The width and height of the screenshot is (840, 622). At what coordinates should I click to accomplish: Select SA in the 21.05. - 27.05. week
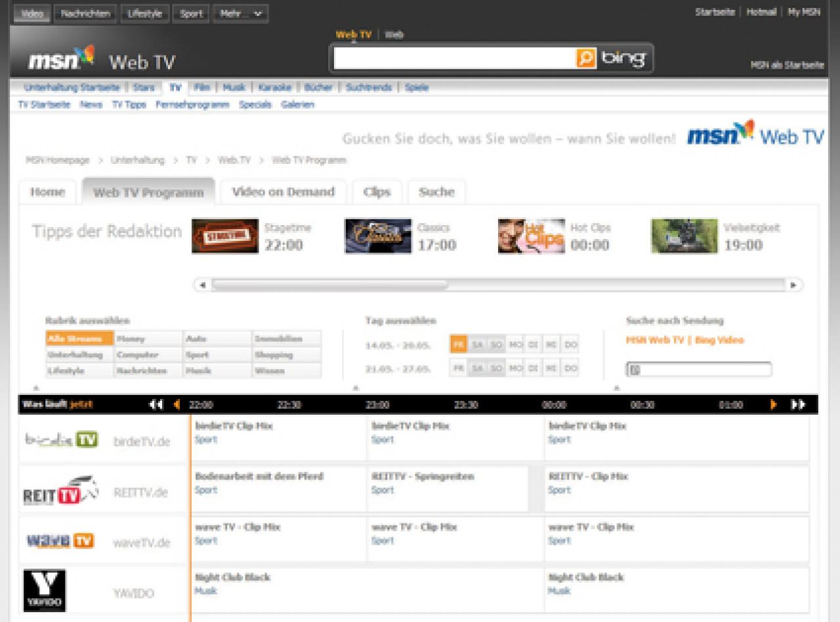tap(478, 368)
